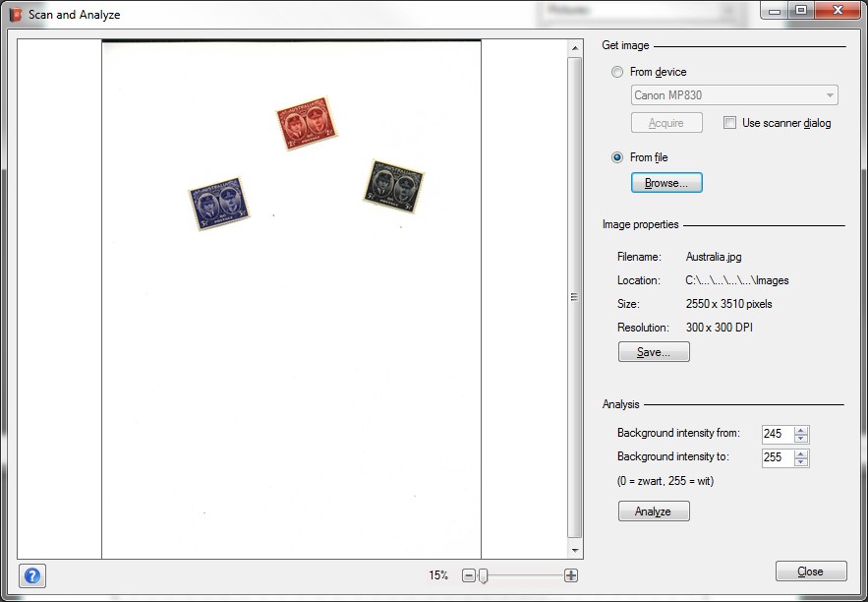The image size is (868, 602).
Task: Decrease Background intensity from value
Action: (801, 438)
